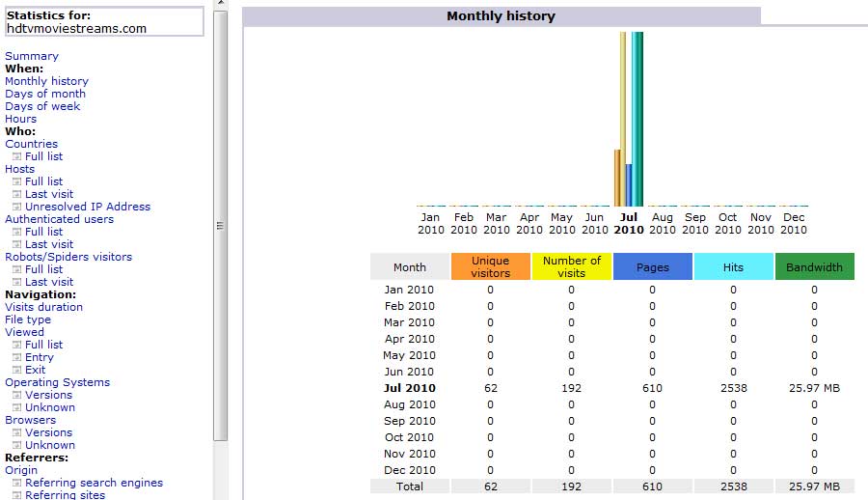Click the green Bandwidth column header
This screenshot has height=500, width=868.
pyautogui.click(x=814, y=266)
